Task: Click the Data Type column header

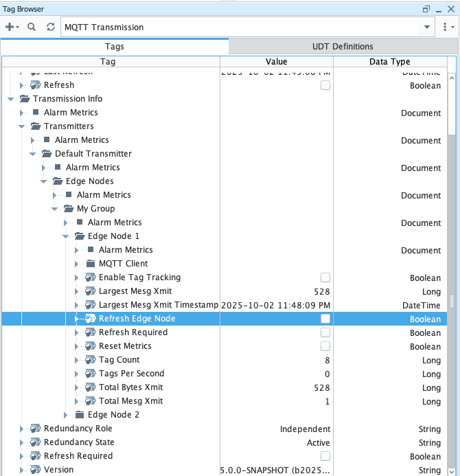Action: click(x=389, y=62)
